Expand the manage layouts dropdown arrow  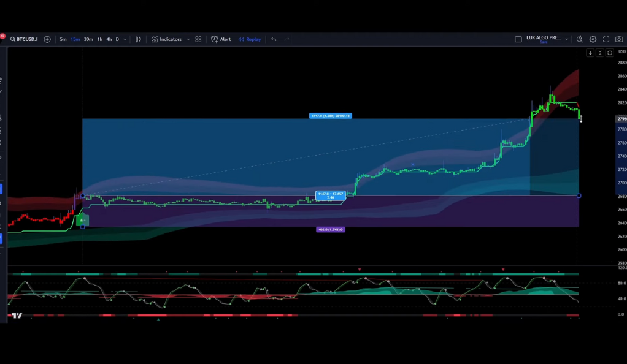pyautogui.click(x=567, y=39)
